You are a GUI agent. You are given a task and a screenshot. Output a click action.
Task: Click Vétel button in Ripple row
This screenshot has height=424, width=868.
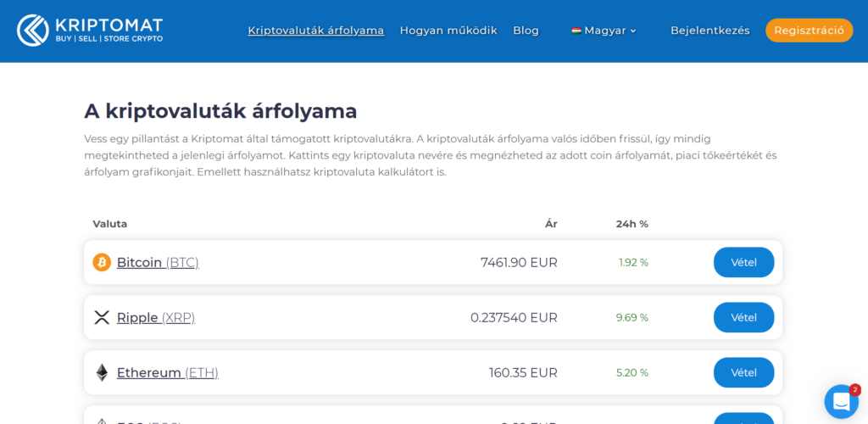click(744, 317)
